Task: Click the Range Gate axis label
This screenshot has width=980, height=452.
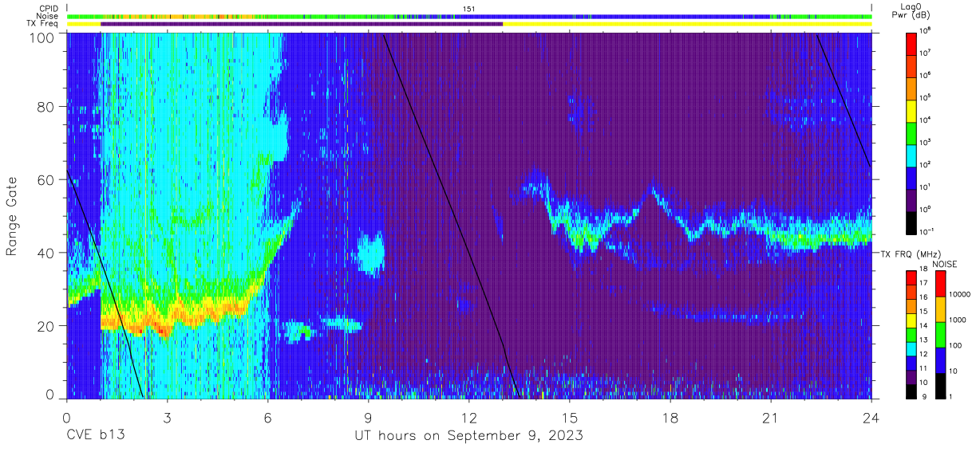Action: [12, 217]
